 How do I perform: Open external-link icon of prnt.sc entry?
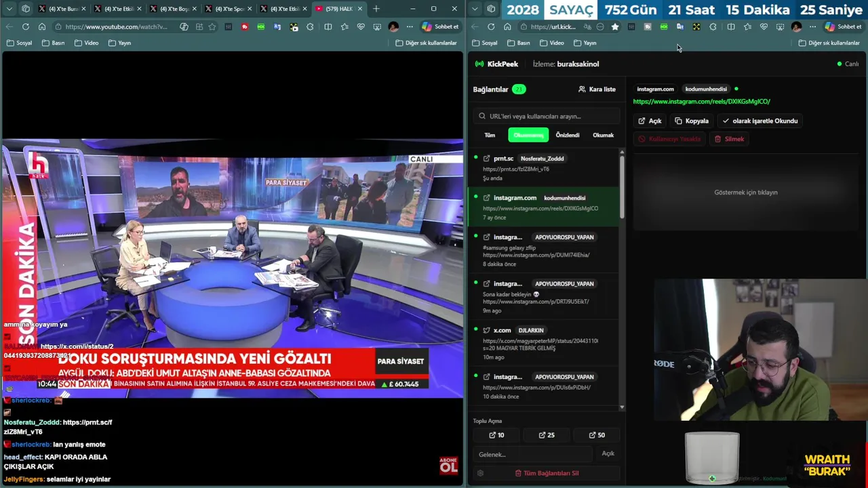pyautogui.click(x=486, y=159)
